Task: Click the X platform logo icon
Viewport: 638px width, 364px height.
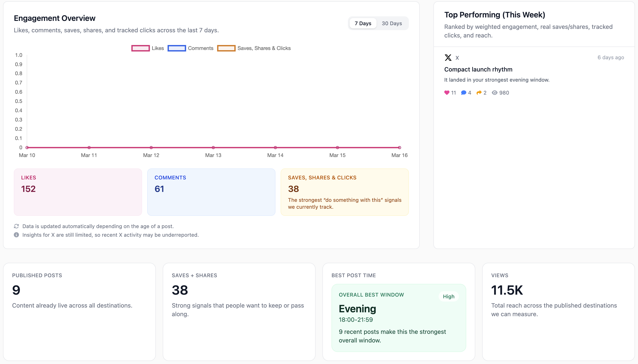Action: [x=448, y=58]
